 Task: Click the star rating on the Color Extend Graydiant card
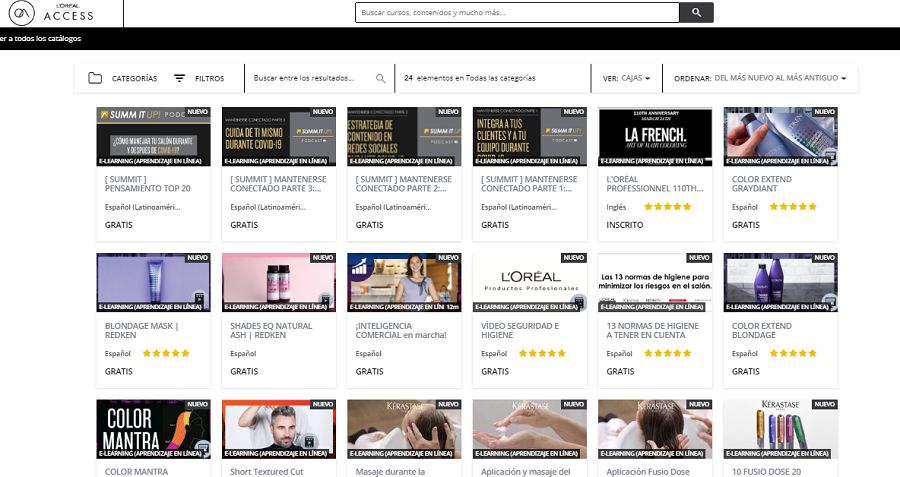793,207
